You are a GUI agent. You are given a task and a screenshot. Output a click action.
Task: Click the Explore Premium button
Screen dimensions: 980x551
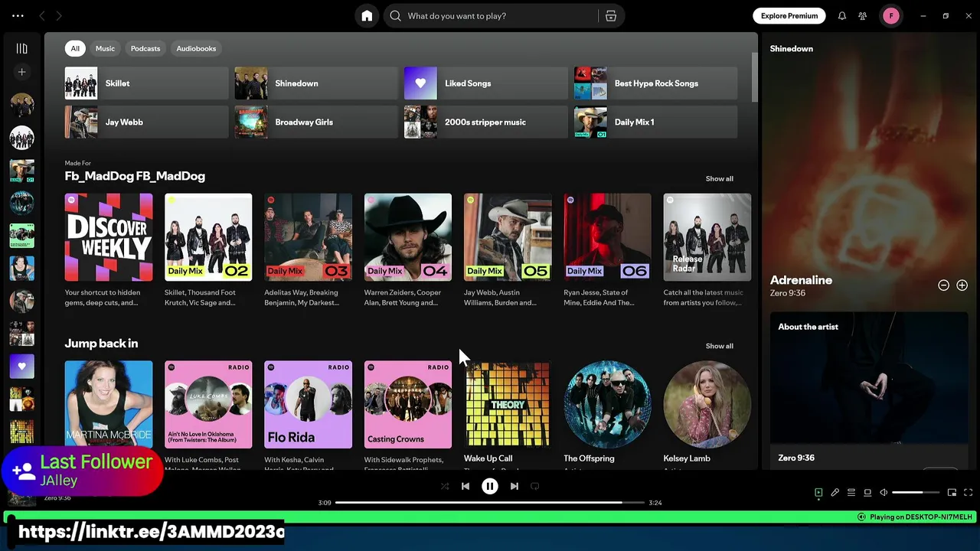click(789, 16)
